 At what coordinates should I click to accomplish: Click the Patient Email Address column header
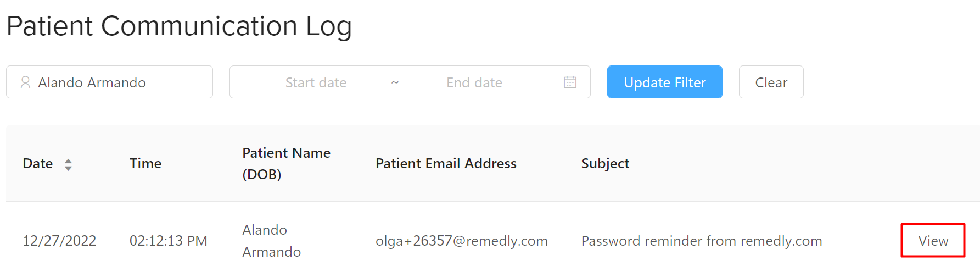point(446,163)
